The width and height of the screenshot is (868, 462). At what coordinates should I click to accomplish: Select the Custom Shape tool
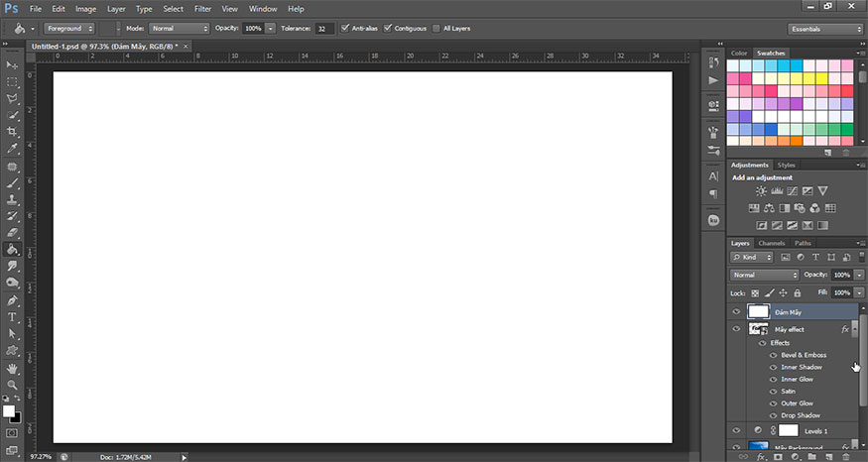point(12,351)
